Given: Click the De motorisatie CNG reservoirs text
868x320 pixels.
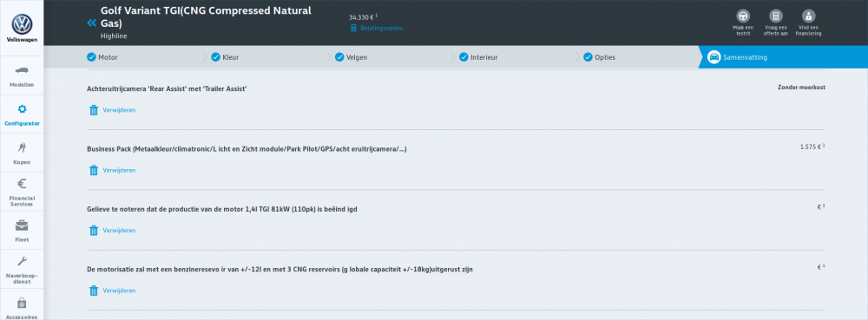Looking at the screenshot, I should pos(279,270).
